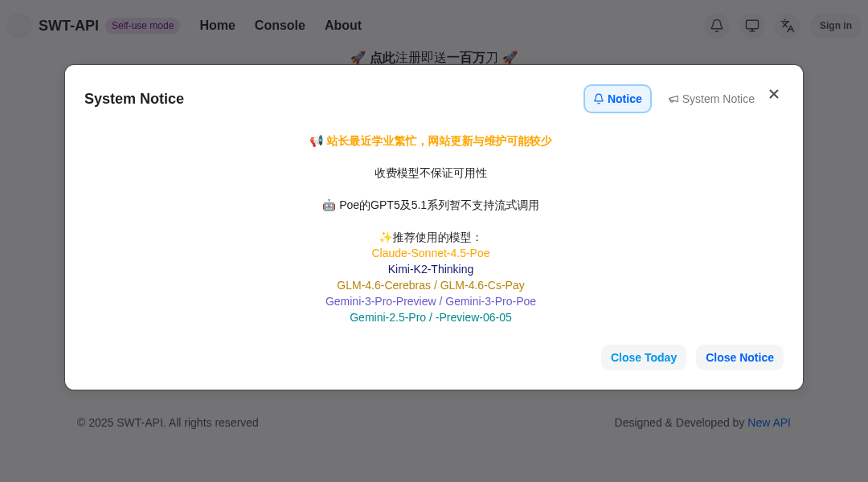Open the Claude-Sonnet-4.5-Poe model link
The height and width of the screenshot is (482, 868).
pyautogui.click(x=431, y=252)
